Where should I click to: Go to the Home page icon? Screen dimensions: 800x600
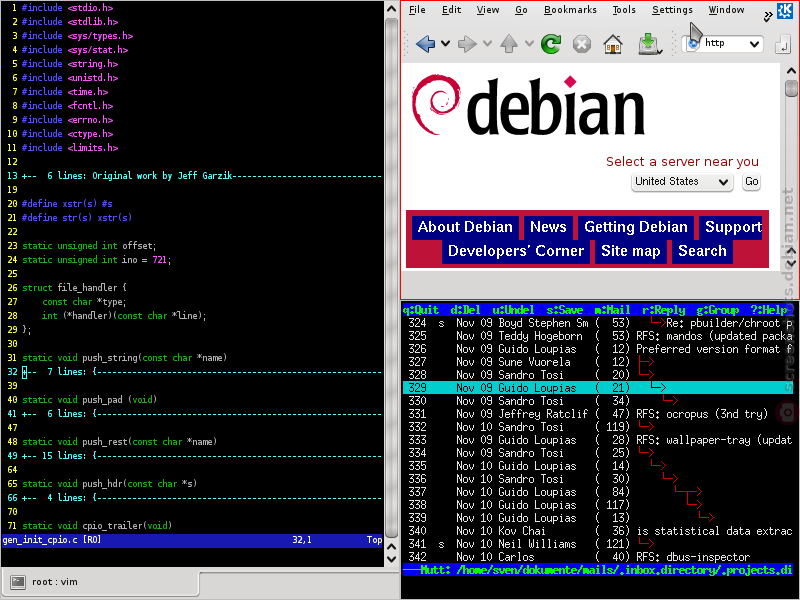coord(613,44)
